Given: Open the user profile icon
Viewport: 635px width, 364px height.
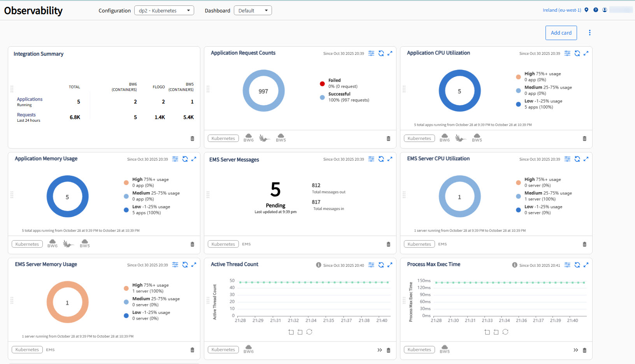Looking at the screenshot, I should pos(605,10).
